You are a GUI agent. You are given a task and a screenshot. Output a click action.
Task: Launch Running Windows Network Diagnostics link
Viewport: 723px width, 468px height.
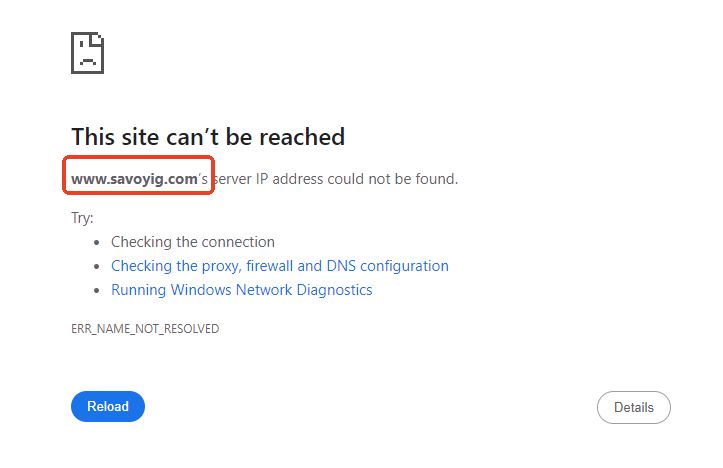[241, 290]
